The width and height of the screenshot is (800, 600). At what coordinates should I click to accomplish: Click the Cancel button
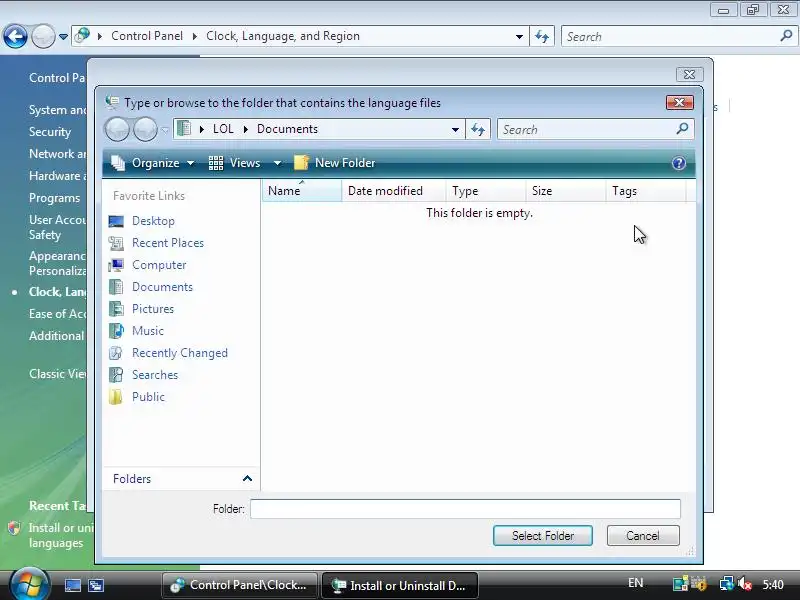coord(643,536)
